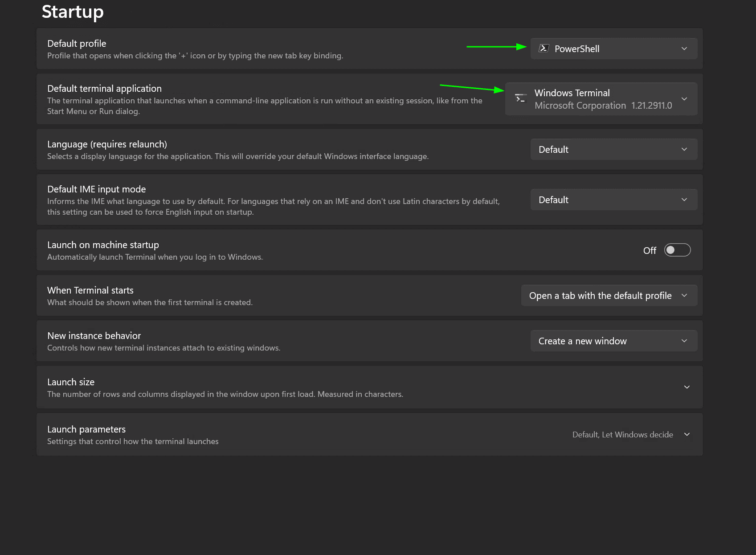Open the Default profile PowerShell dropdown
756x555 pixels.
coord(613,49)
